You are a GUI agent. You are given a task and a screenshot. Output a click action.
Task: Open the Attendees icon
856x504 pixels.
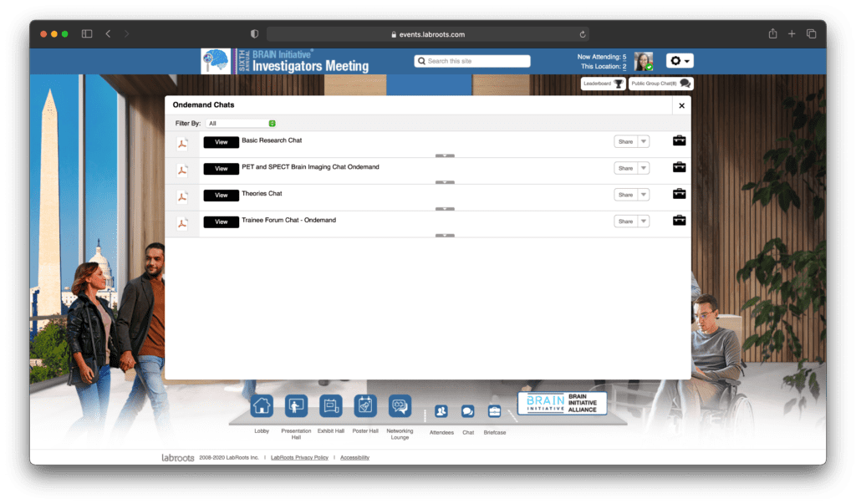441,411
